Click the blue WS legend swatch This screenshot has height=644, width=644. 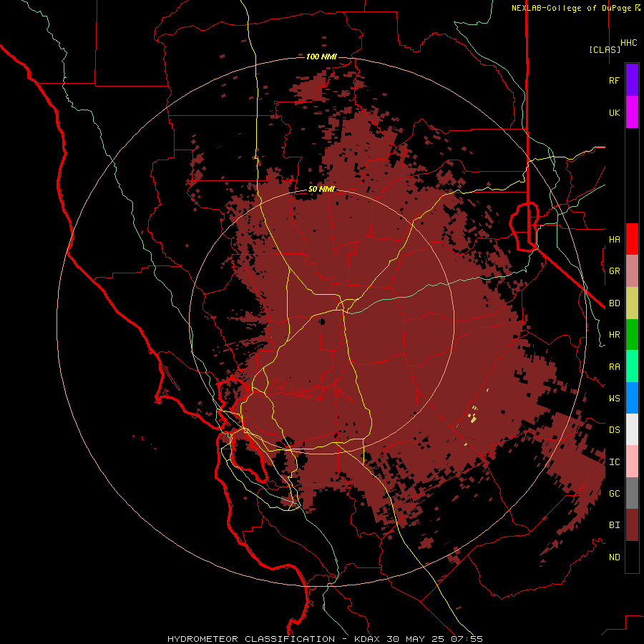(x=632, y=398)
